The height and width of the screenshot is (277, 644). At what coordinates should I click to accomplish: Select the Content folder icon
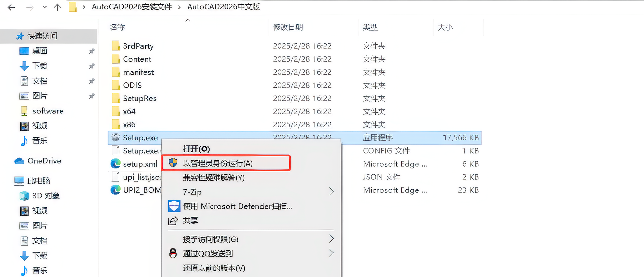[116, 59]
